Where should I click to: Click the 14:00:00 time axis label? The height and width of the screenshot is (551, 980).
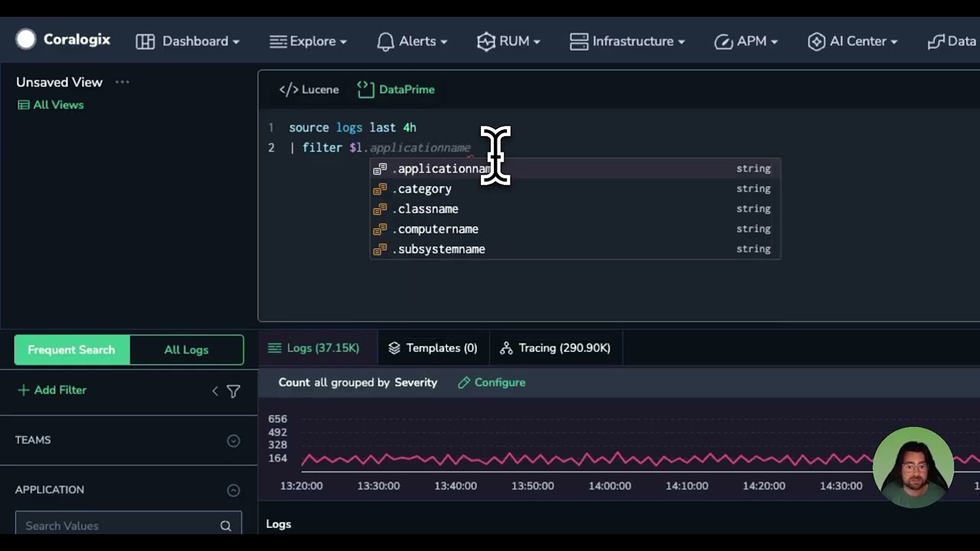(609, 486)
